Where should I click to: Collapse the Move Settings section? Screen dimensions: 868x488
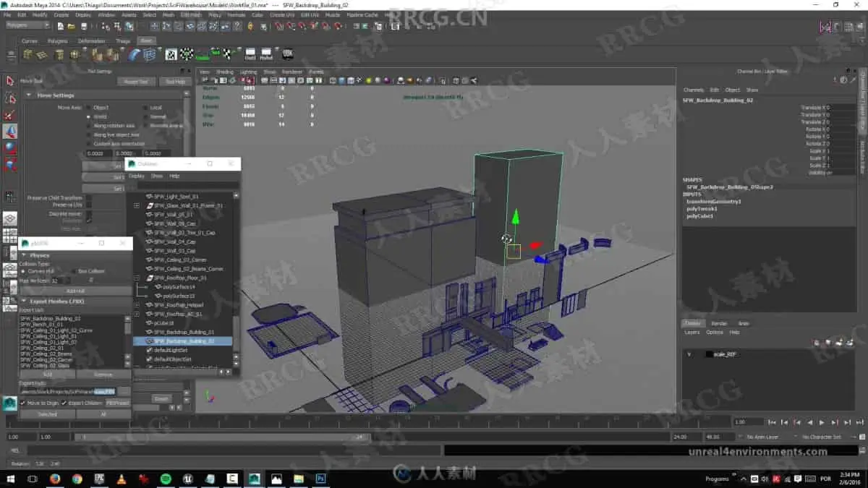click(29, 95)
